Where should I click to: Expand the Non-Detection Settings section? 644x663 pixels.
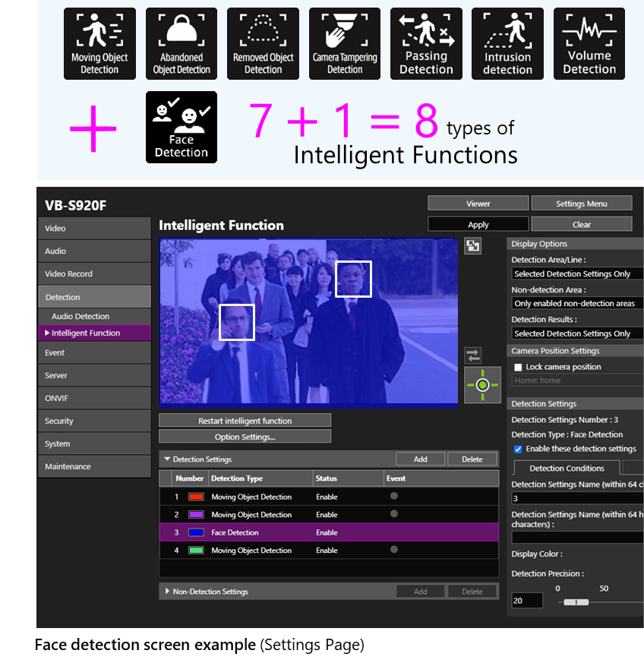click(168, 592)
